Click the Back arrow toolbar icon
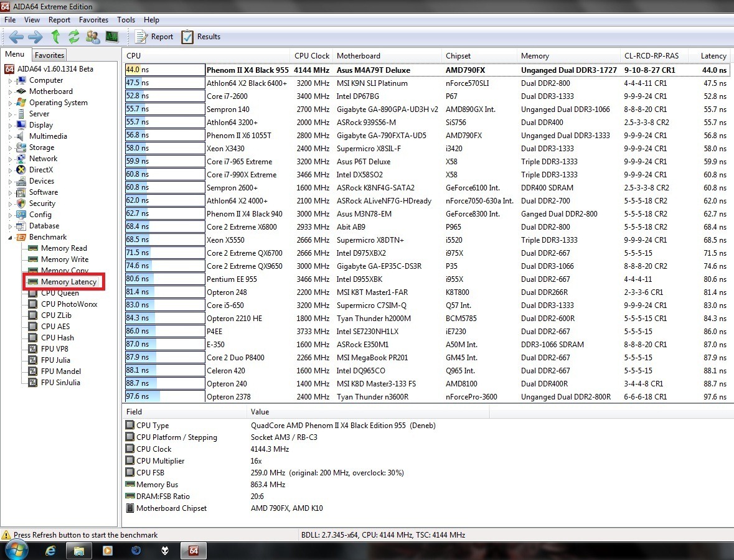This screenshot has height=560, width=734. (16, 37)
